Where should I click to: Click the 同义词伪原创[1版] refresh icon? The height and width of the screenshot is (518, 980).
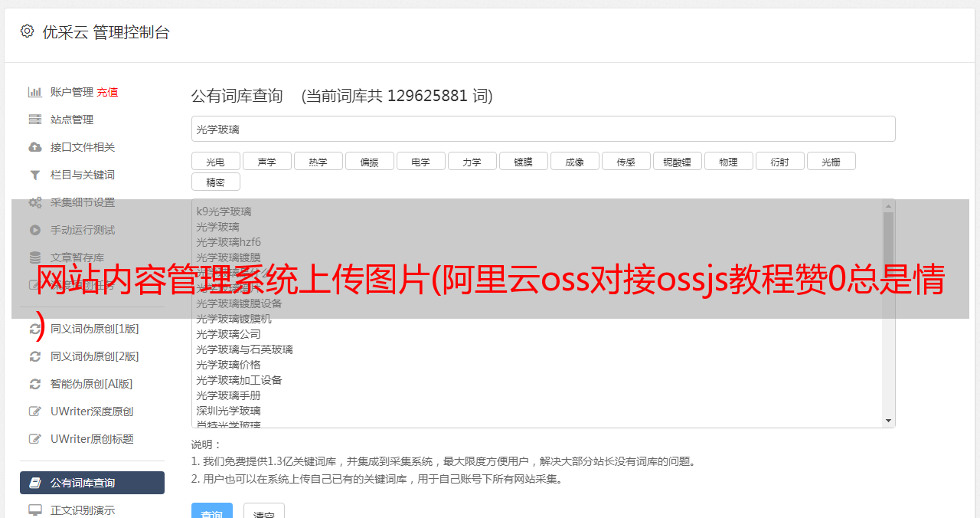click(x=35, y=329)
